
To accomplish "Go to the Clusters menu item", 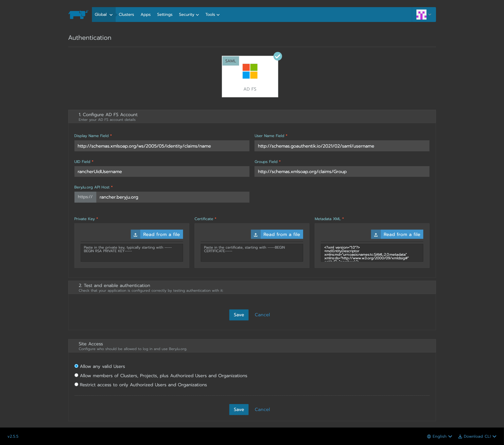I will point(126,15).
